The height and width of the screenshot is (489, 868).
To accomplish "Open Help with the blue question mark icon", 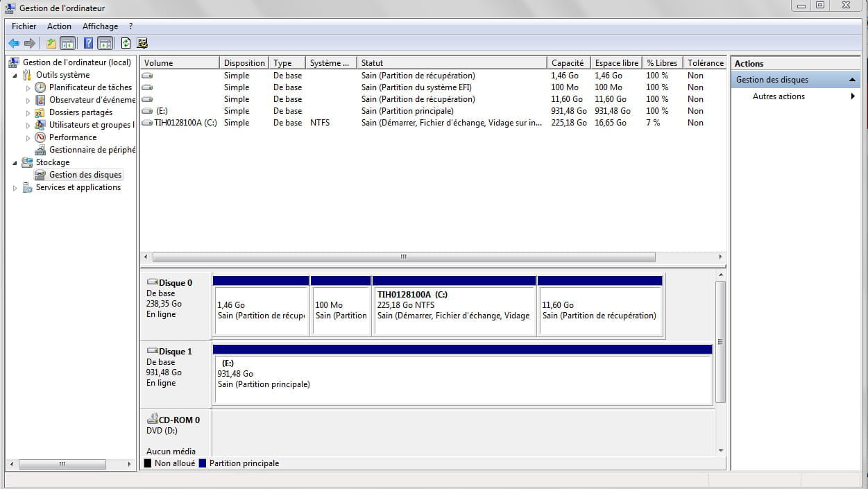I will [88, 43].
